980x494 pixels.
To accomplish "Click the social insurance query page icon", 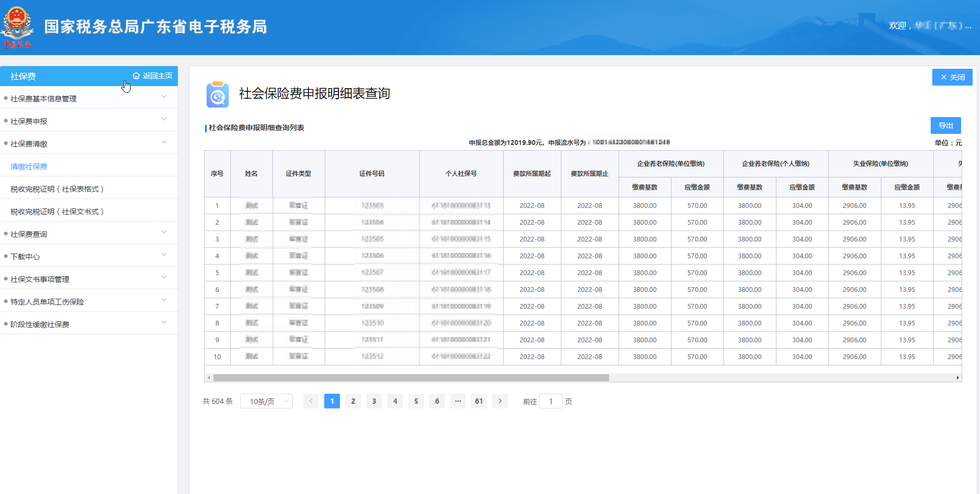I will [217, 95].
